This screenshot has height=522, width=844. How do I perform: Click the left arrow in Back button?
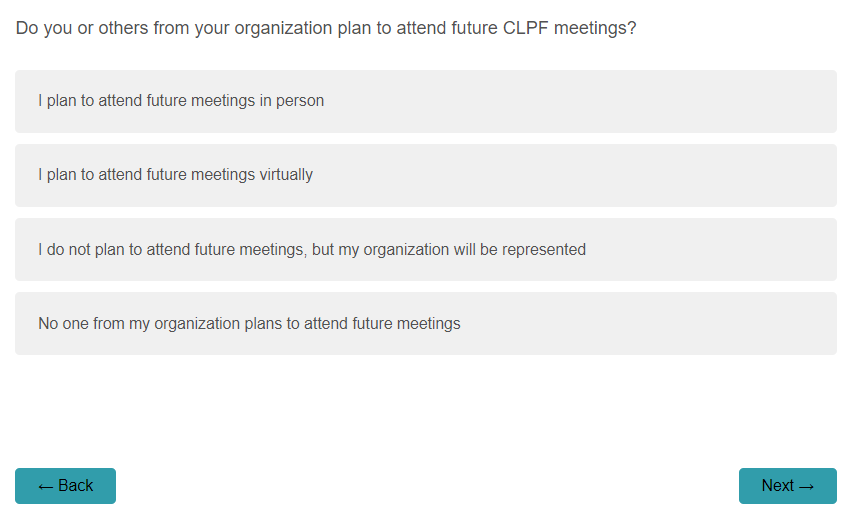[x=45, y=486]
